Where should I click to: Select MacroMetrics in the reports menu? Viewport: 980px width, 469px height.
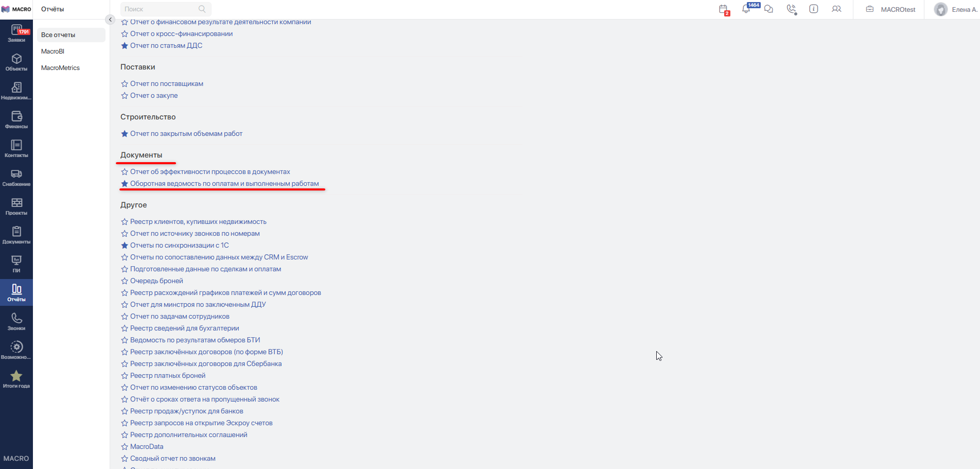[x=60, y=68]
